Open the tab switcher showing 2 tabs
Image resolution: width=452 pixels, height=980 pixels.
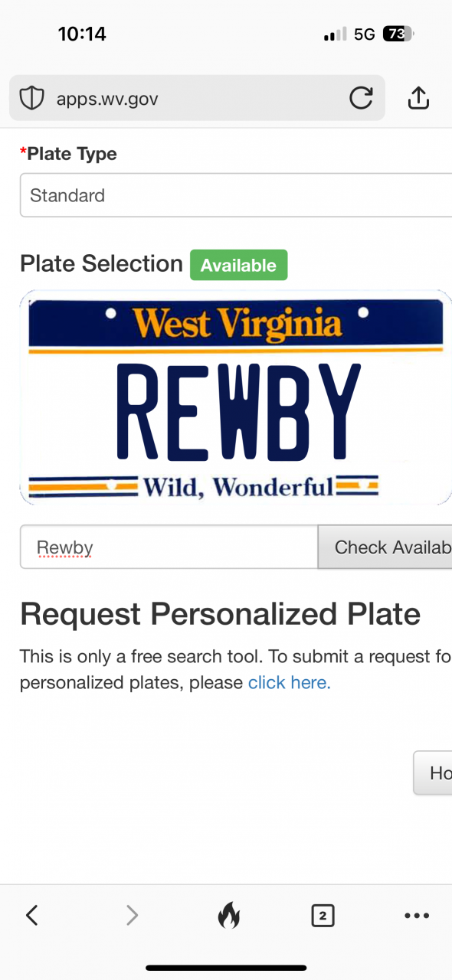[323, 915]
